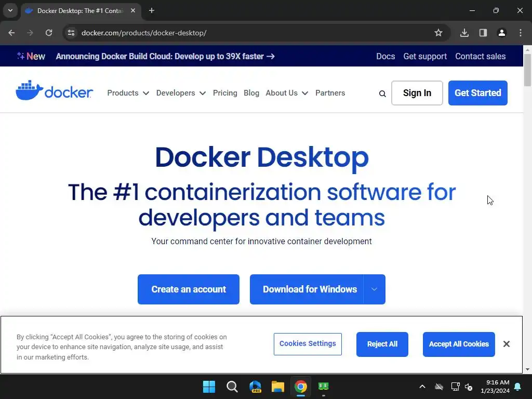Image resolution: width=532 pixels, height=399 pixels.
Task: Click Create an account button
Action: pyautogui.click(x=189, y=289)
